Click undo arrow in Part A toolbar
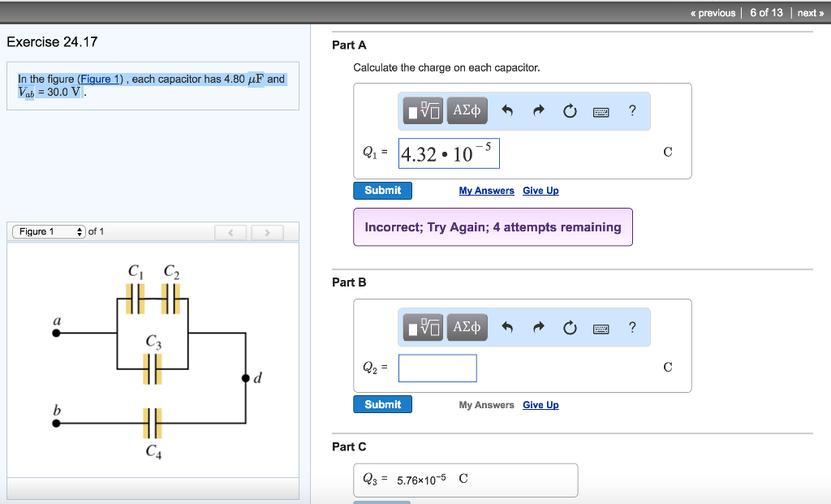Image resolution: width=831 pixels, height=504 pixels. [x=507, y=110]
